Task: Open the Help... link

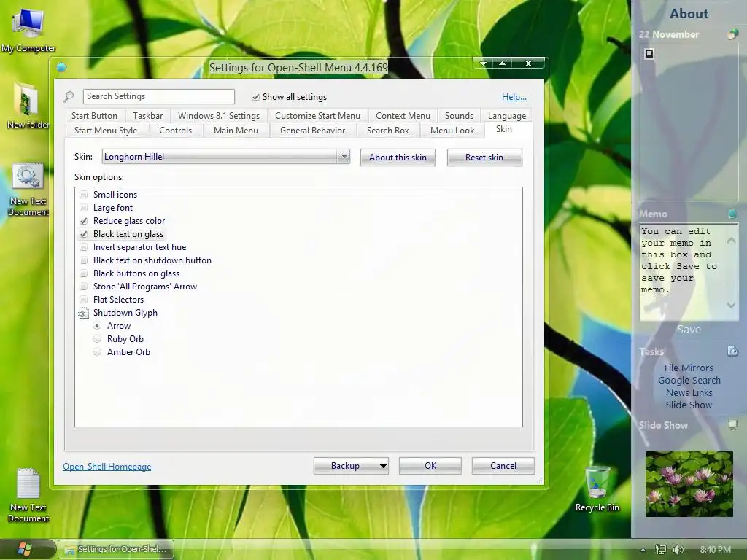Action: (514, 97)
